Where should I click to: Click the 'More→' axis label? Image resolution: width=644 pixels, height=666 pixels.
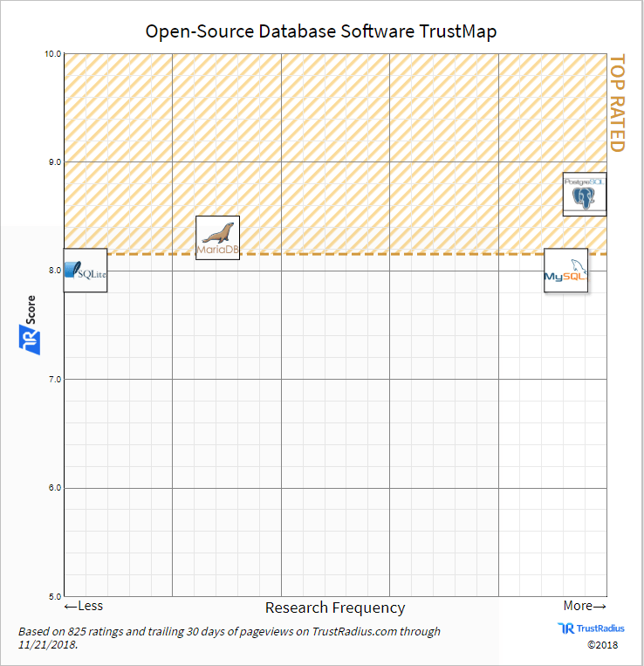[x=585, y=606]
